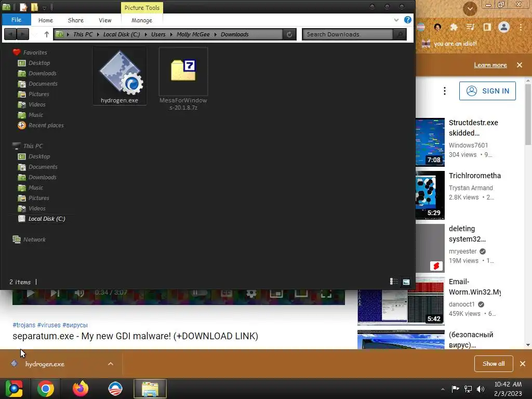Select Local Disk (C:) in address breadcrumb
The width and height of the screenshot is (532, 399).
tap(122, 34)
